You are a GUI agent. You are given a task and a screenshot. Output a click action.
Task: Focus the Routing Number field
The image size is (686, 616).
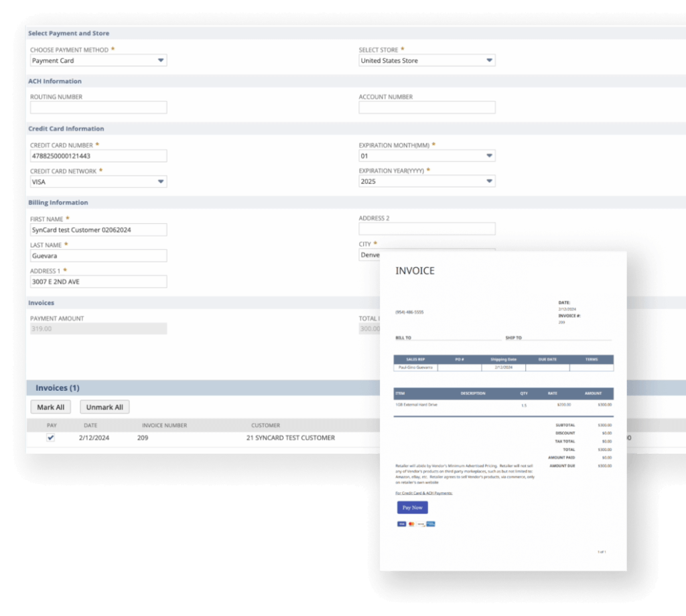click(98, 107)
